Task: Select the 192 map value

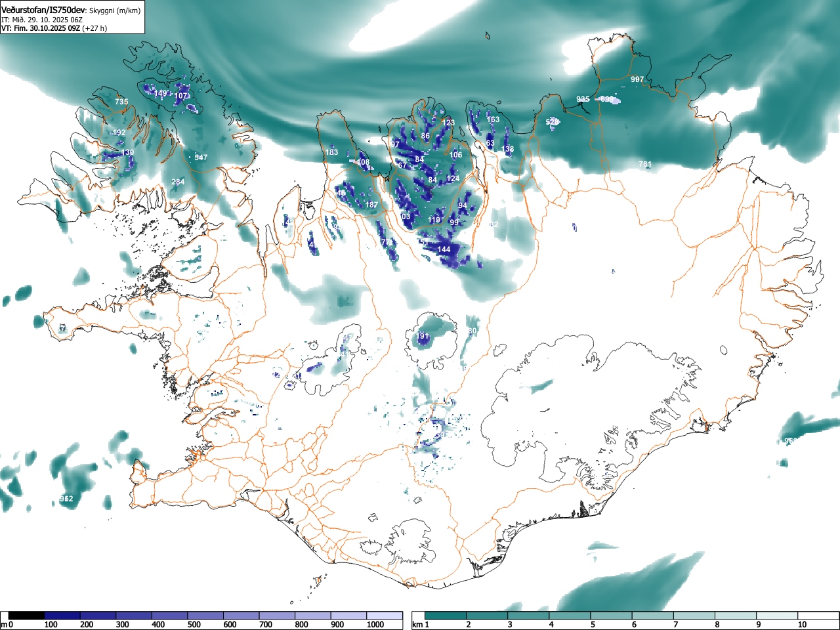Action: click(x=119, y=133)
